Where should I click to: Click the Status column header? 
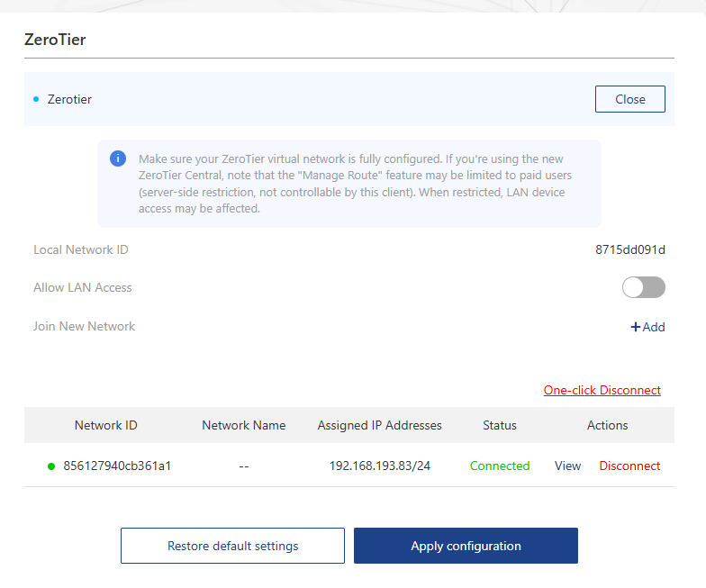499,425
